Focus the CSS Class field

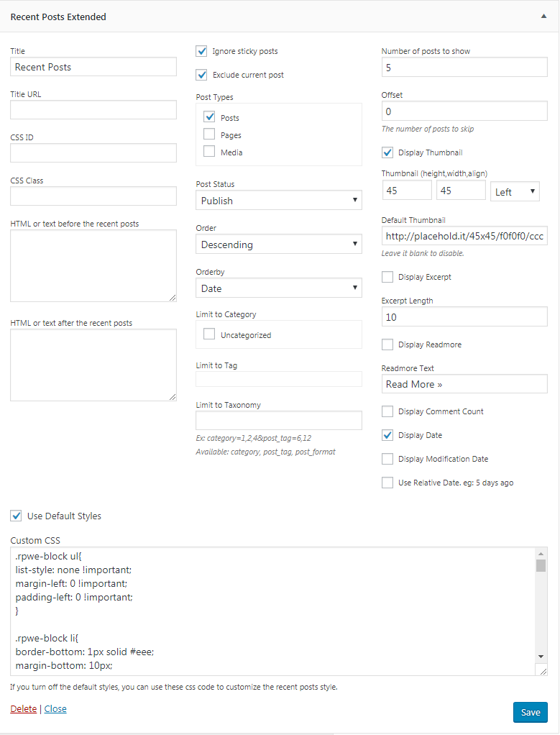tap(93, 196)
